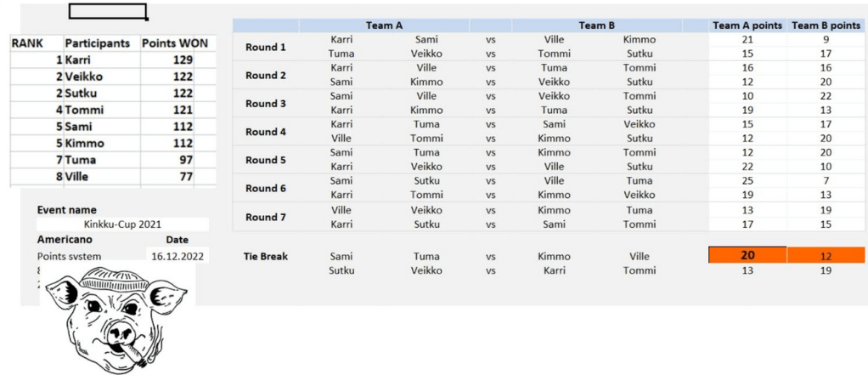Select the Team B points column header
This screenshot has width=868, height=375.
[x=826, y=26]
